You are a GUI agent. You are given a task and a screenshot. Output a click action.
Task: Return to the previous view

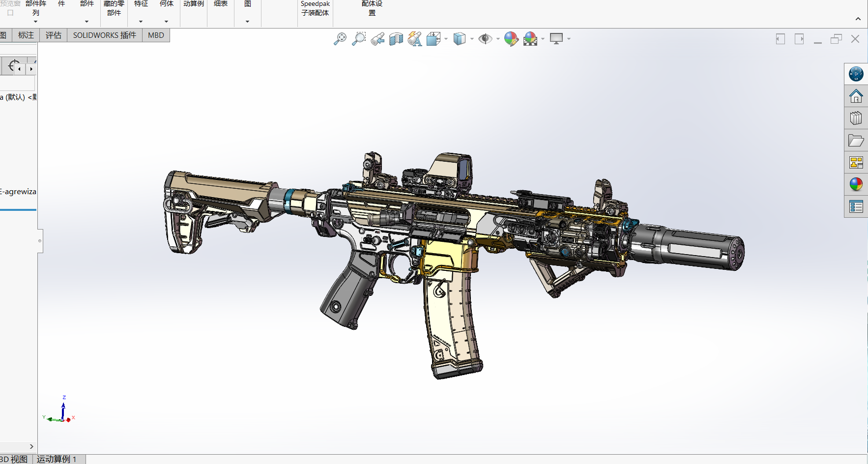click(x=377, y=39)
